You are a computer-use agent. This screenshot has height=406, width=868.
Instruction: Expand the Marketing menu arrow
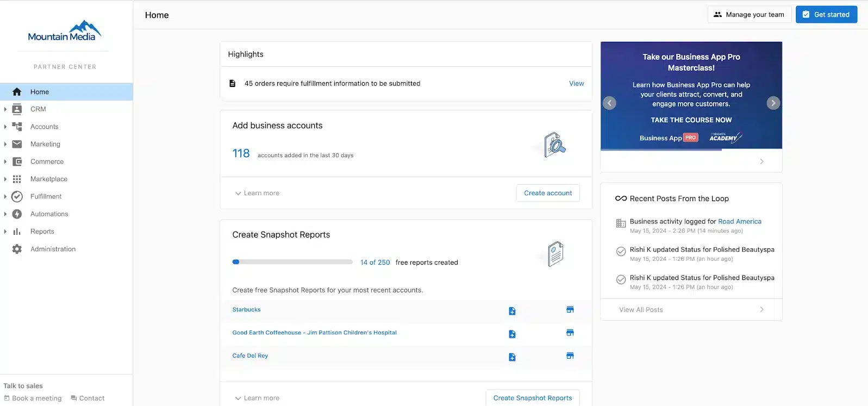pos(5,144)
